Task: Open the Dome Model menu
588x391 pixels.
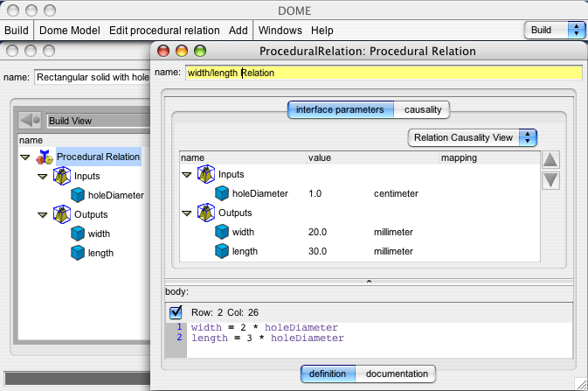Action: pos(70,30)
